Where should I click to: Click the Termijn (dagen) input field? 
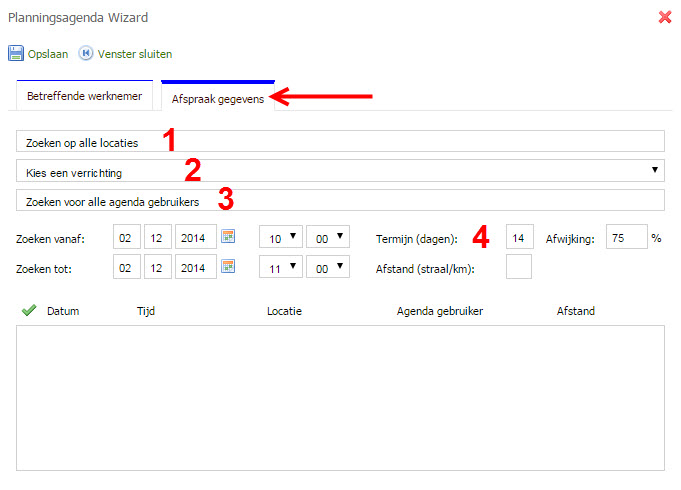coord(519,238)
